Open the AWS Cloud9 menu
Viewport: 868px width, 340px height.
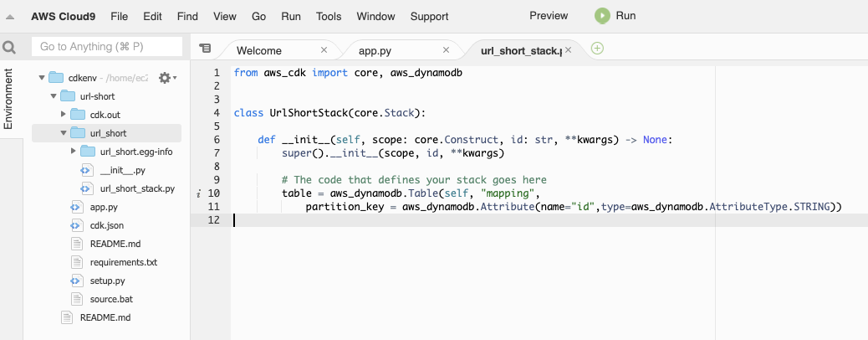pyautogui.click(x=63, y=16)
